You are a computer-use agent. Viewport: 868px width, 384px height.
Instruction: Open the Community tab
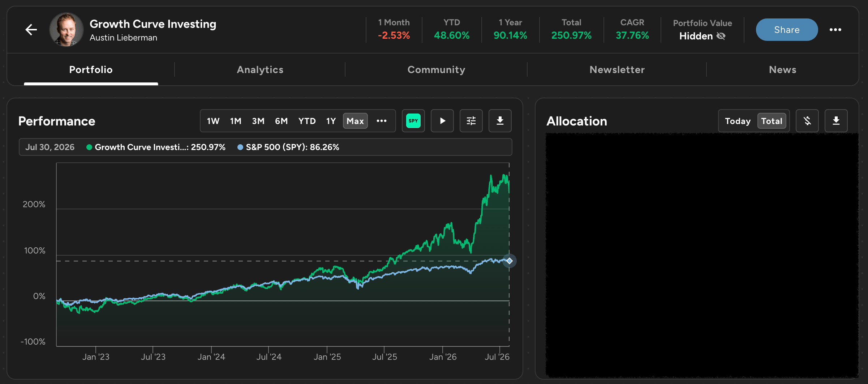tap(437, 69)
